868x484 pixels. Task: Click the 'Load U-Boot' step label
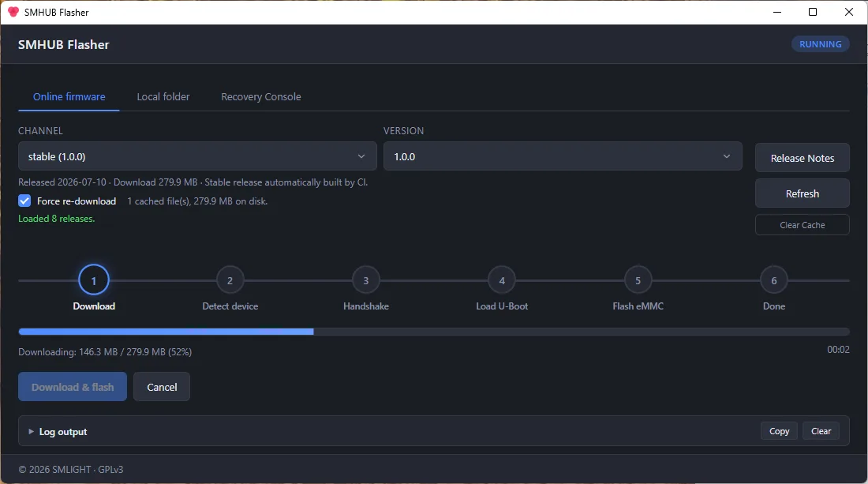point(502,306)
